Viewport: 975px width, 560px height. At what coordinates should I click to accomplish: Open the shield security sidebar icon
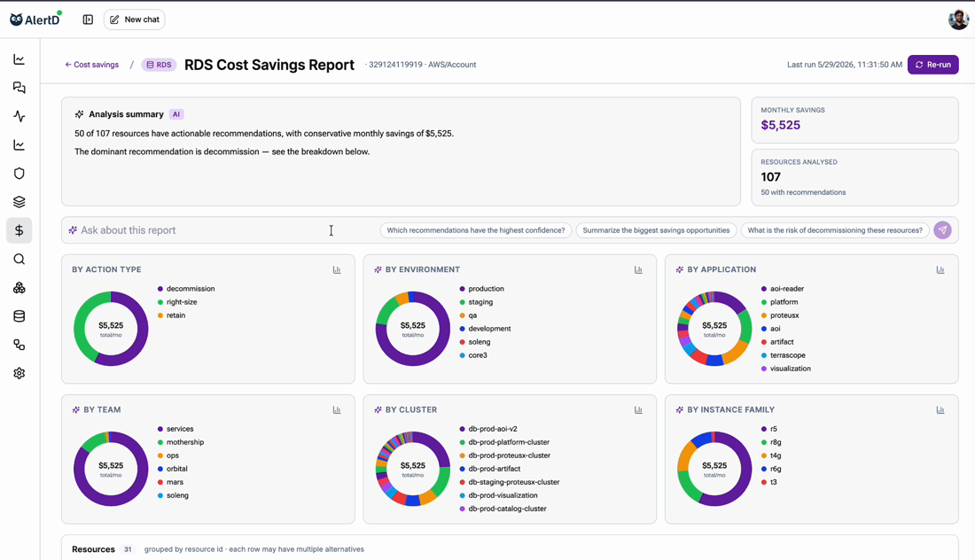(19, 174)
